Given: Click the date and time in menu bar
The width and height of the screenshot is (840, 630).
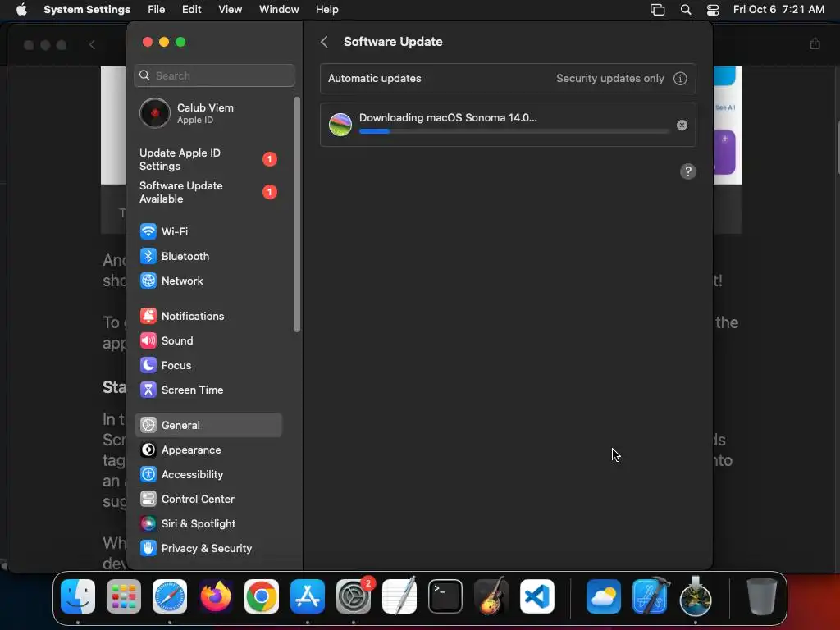Looking at the screenshot, I should click(778, 10).
